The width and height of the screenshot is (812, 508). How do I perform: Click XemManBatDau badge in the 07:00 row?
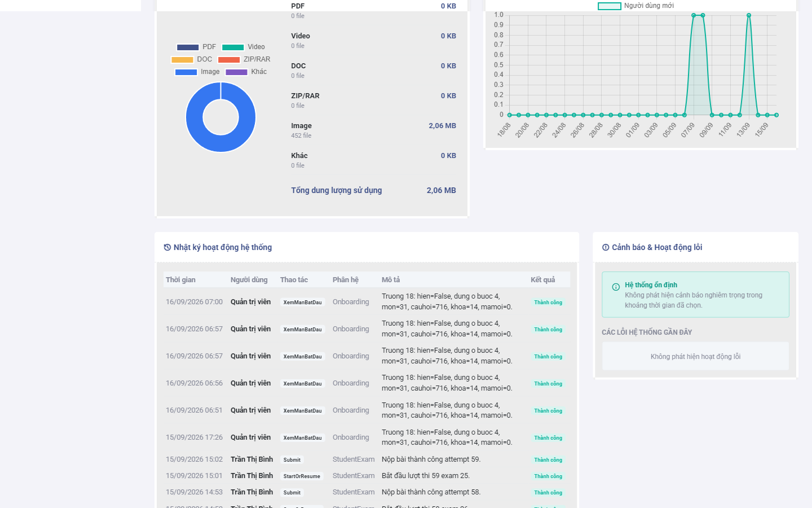click(303, 303)
